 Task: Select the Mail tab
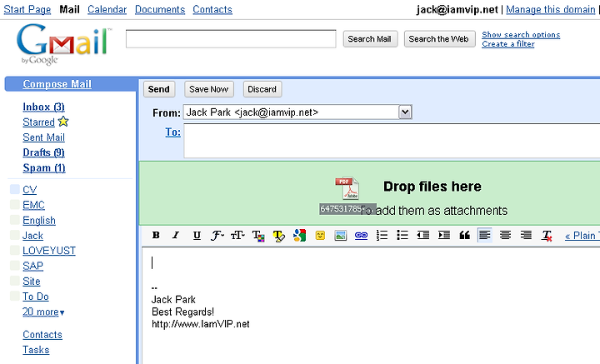pos(70,9)
